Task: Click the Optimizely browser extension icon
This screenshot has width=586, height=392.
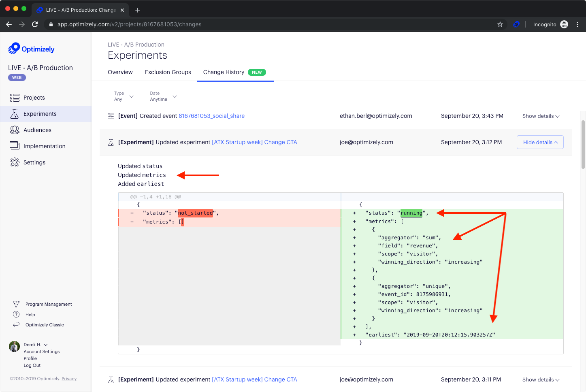Action: click(516, 24)
